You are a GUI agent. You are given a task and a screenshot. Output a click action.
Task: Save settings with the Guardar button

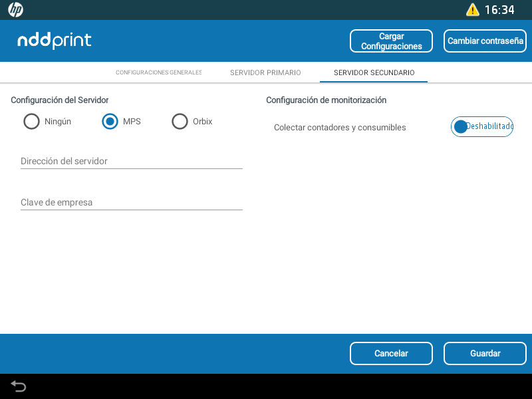[485, 353]
